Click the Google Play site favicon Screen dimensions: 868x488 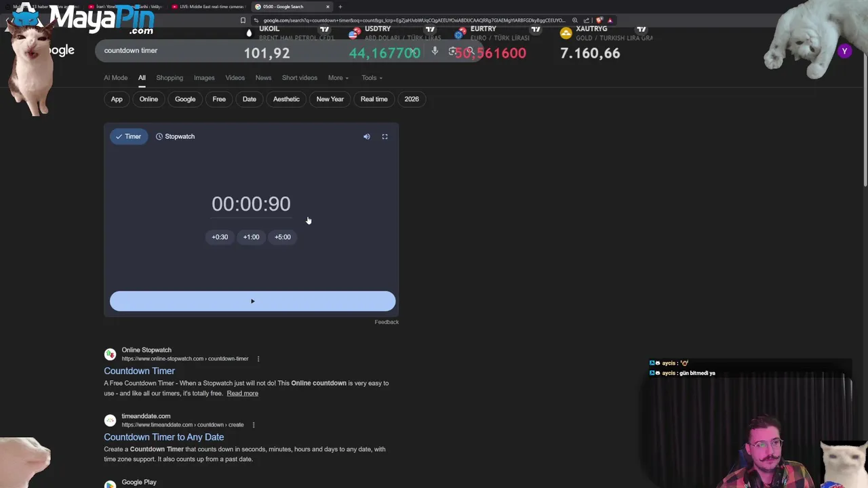(110, 485)
